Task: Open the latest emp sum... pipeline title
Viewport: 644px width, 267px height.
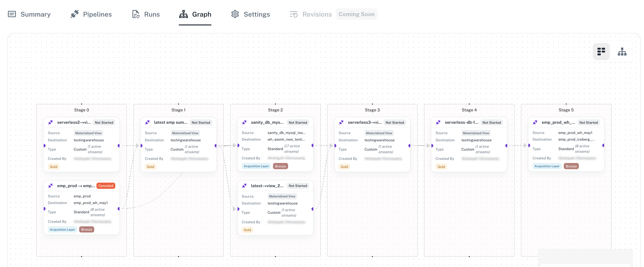Action: (171, 122)
